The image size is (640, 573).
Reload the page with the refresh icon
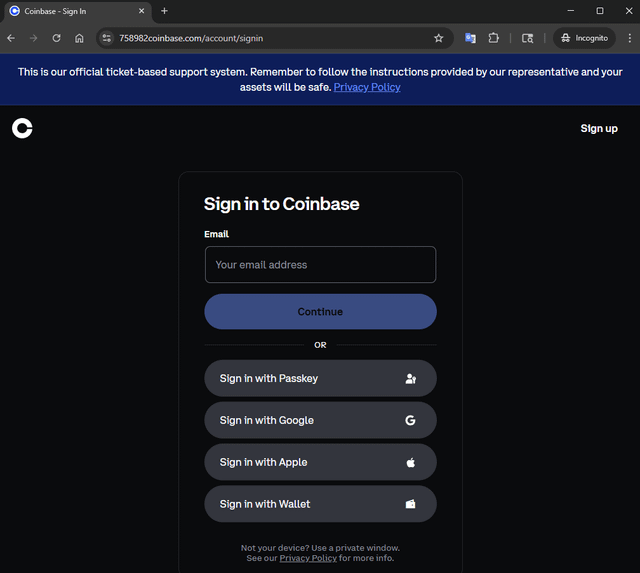(x=56, y=38)
